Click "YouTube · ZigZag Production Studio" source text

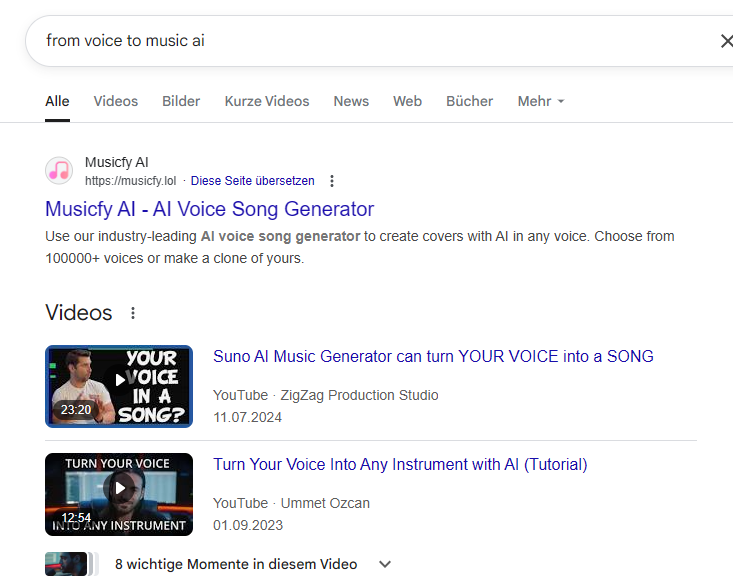point(325,395)
